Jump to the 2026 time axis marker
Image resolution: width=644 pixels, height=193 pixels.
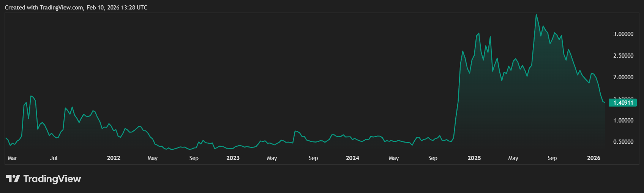click(593, 158)
